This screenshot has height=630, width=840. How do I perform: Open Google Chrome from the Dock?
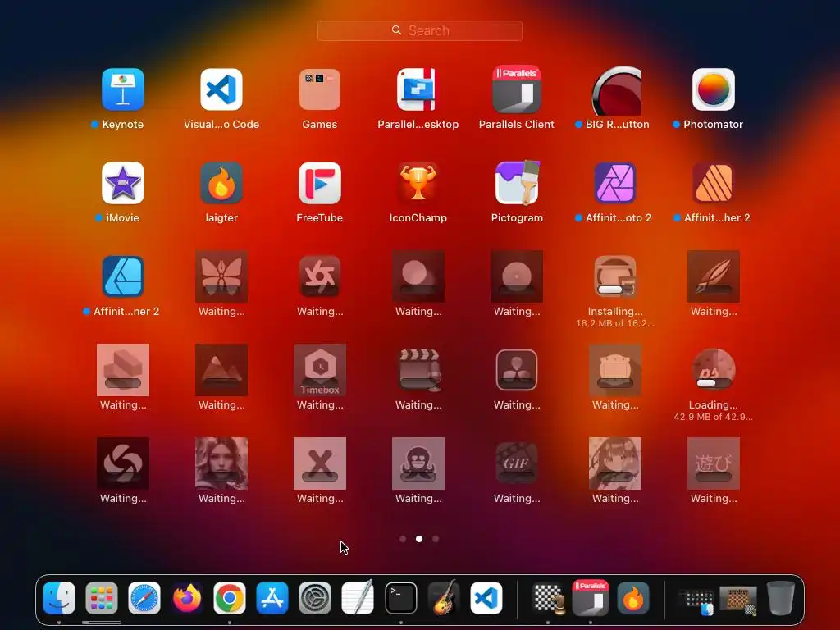tap(230, 597)
